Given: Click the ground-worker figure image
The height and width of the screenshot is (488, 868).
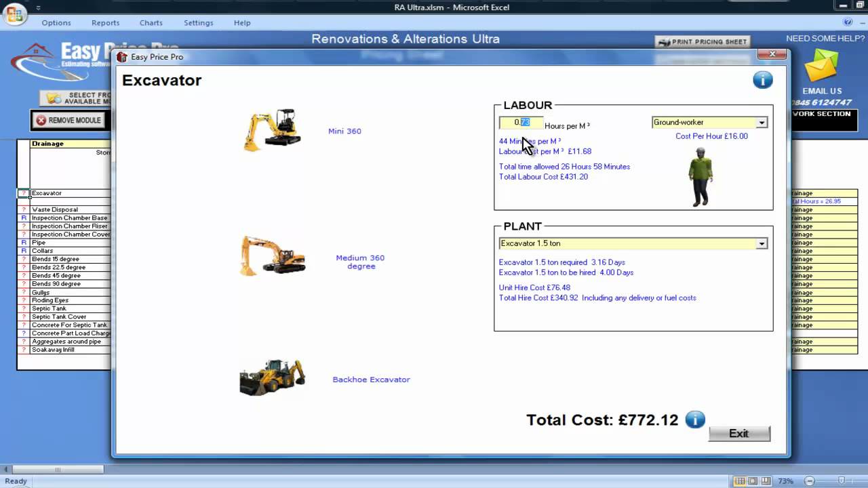Looking at the screenshot, I should [701, 177].
